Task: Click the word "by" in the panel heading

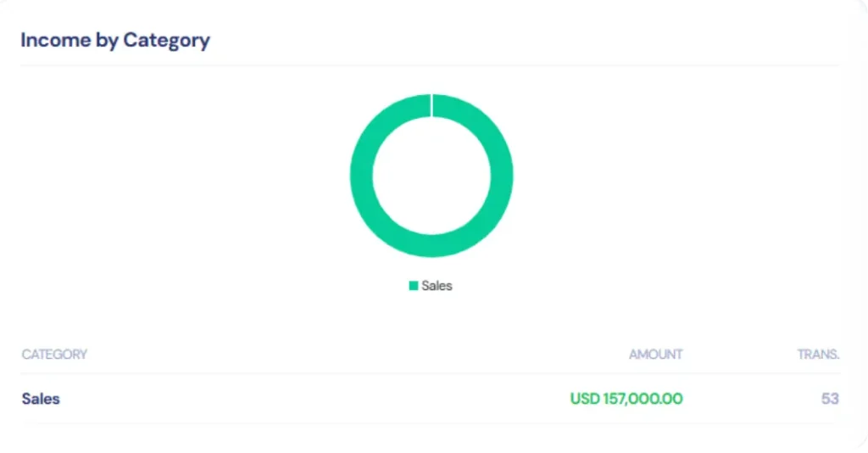Action: point(107,40)
